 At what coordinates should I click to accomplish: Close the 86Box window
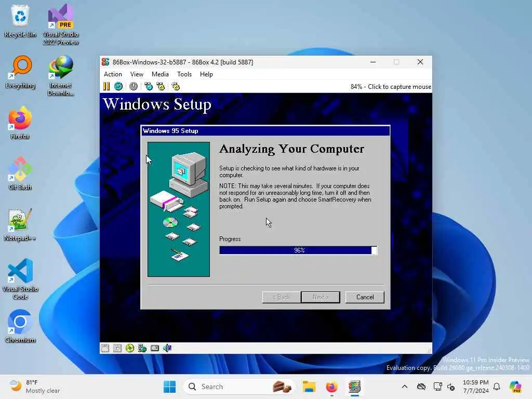420,62
